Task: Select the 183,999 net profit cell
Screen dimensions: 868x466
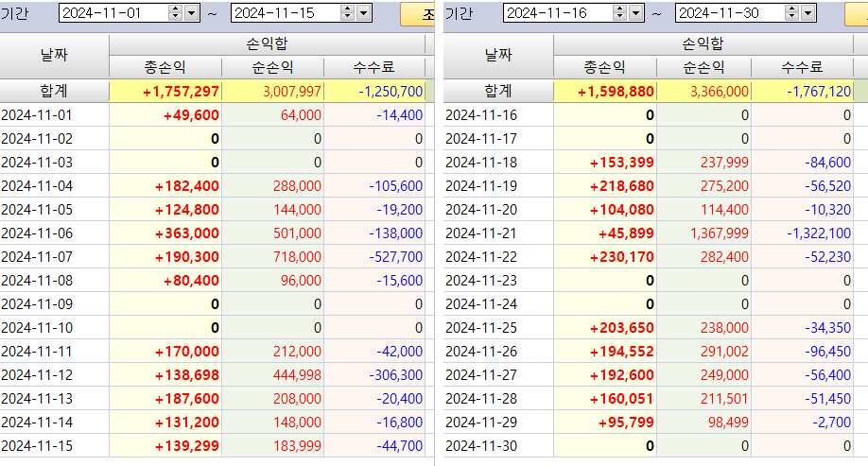Action: [272, 446]
